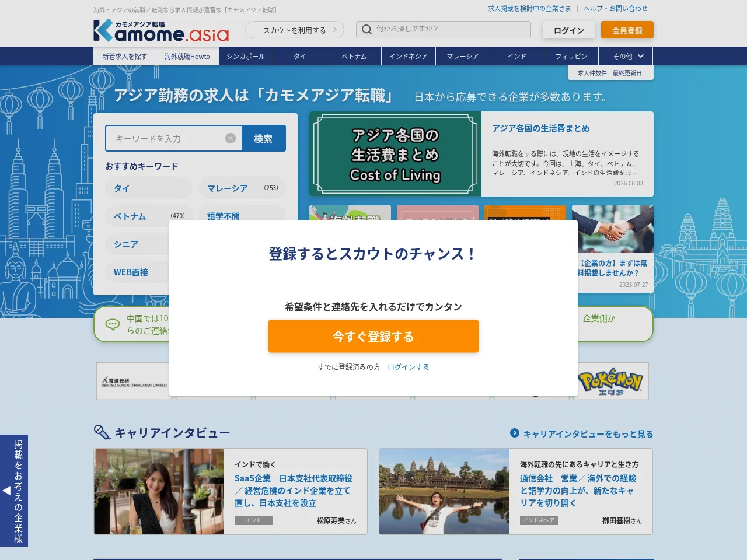
Task: Open the Pokémon company logo
Action: pyautogui.click(x=611, y=381)
